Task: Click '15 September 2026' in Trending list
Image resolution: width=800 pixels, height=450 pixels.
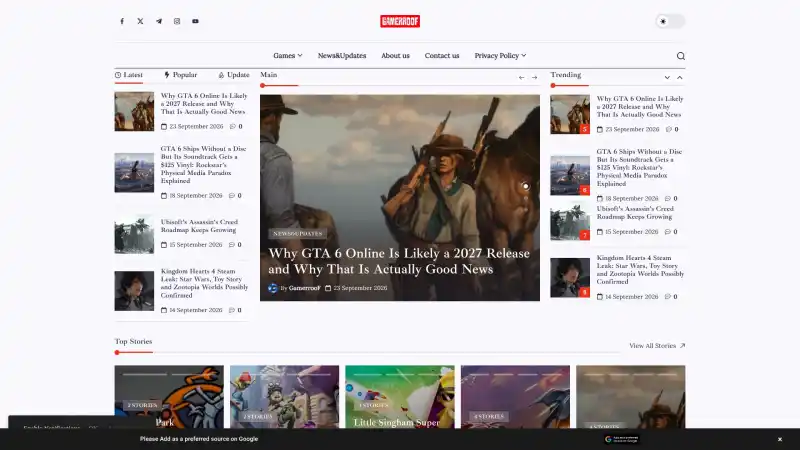Action: 631,232
